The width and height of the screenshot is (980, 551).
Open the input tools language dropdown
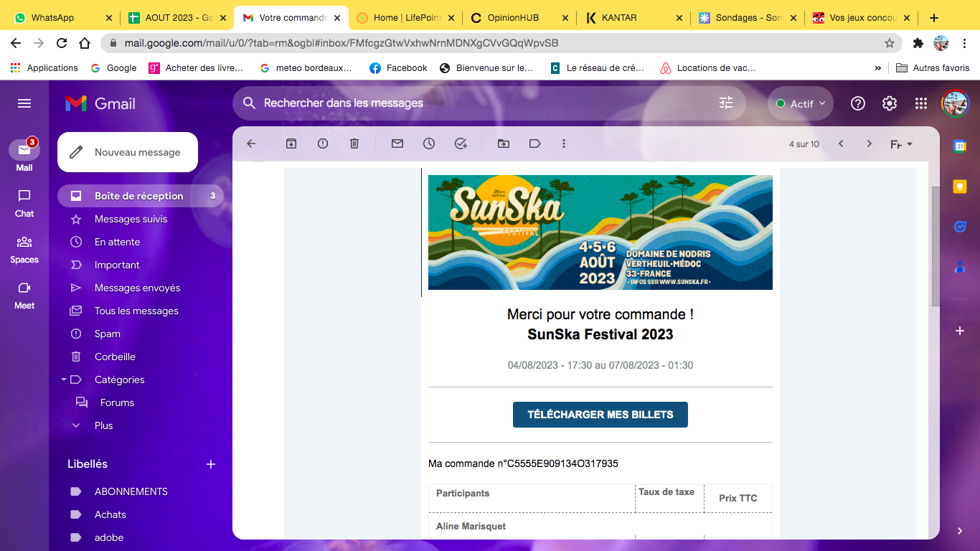(x=902, y=144)
